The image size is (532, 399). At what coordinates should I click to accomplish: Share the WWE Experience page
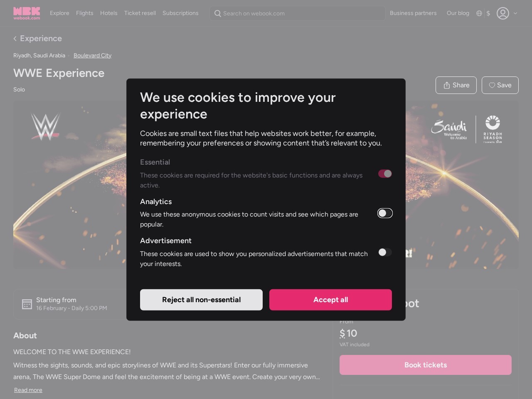coord(456,85)
